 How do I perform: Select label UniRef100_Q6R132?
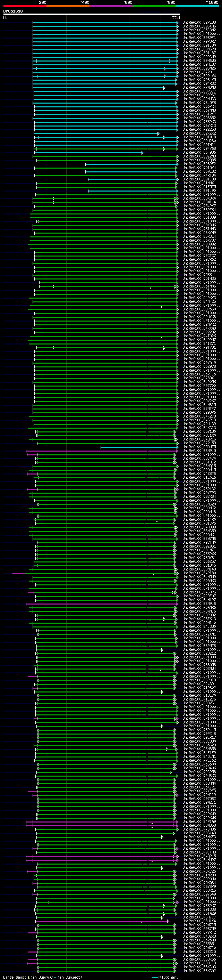[x=199, y=489]
